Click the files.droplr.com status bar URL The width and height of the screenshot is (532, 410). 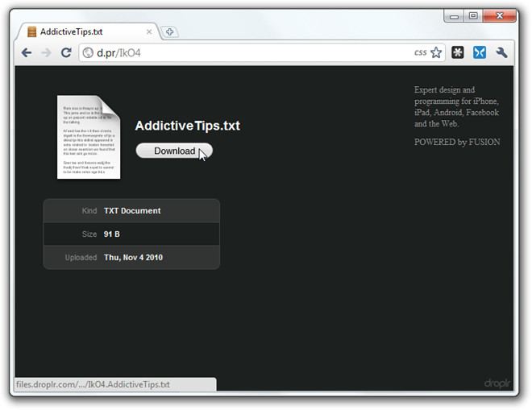[x=93, y=384]
